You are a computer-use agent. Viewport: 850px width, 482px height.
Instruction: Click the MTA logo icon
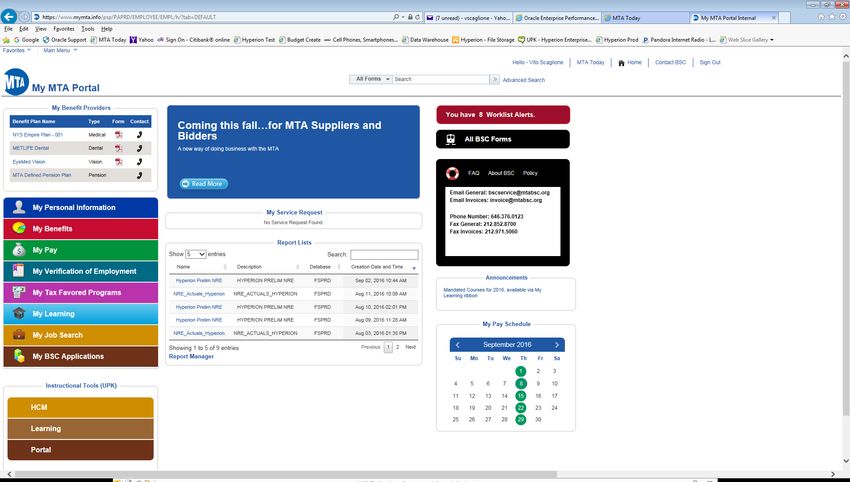click(x=16, y=82)
